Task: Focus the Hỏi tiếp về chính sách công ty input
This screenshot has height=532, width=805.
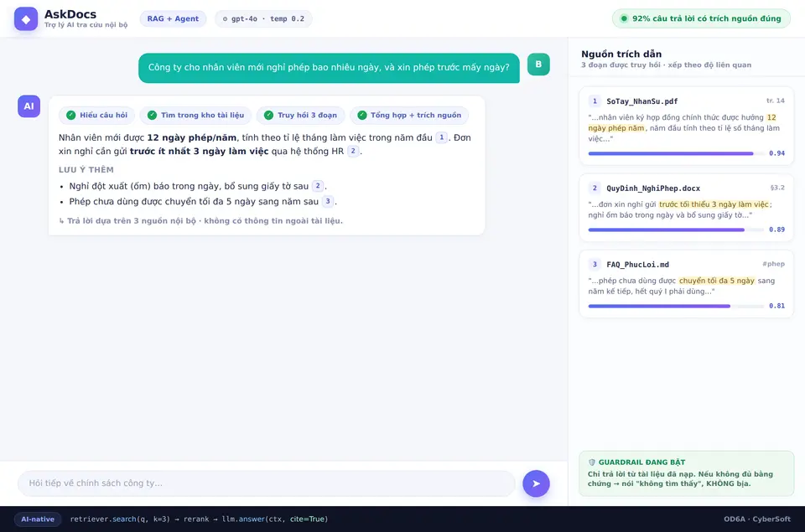Action: click(x=267, y=483)
